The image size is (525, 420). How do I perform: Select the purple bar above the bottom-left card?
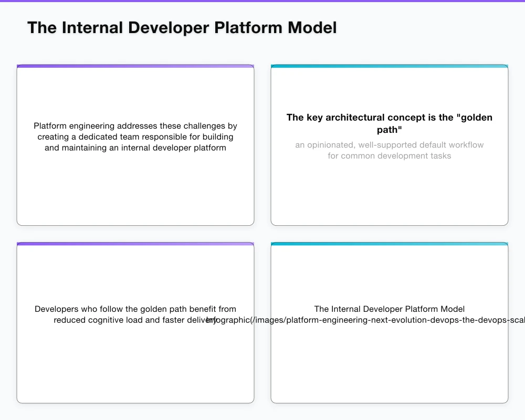click(x=135, y=244)
